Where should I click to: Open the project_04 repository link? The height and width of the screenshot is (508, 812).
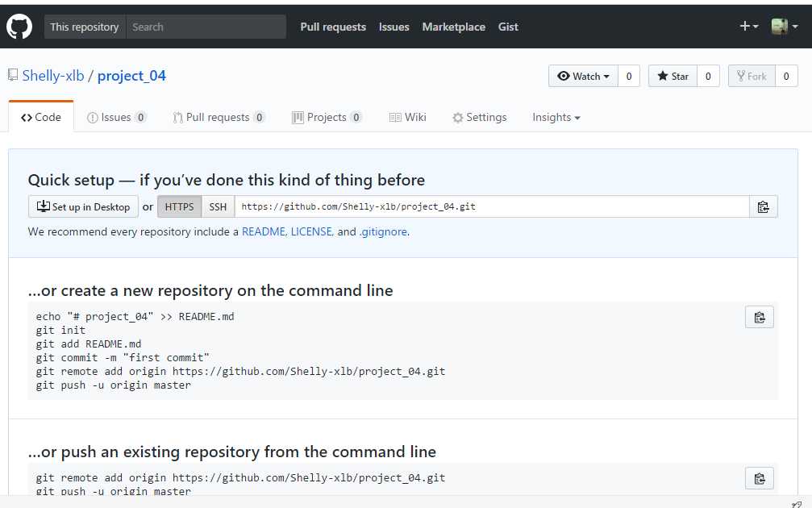pos(131,76)
